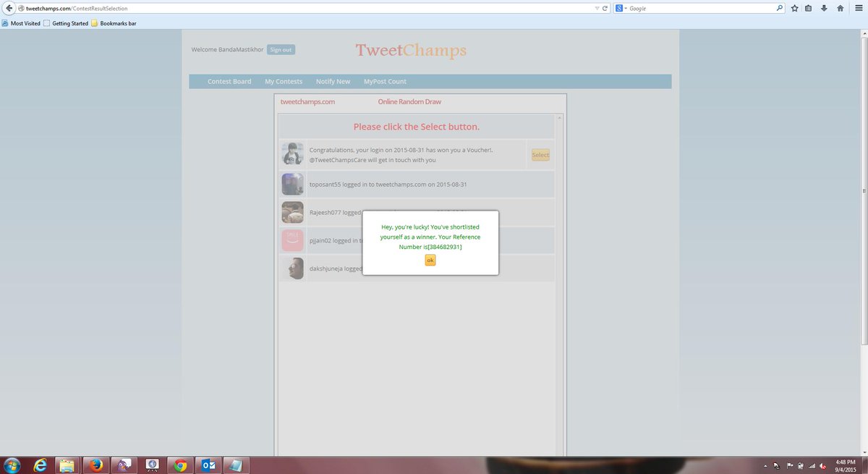
Task: Open Windows Explorer from taskbar
Action: (67, 465)
